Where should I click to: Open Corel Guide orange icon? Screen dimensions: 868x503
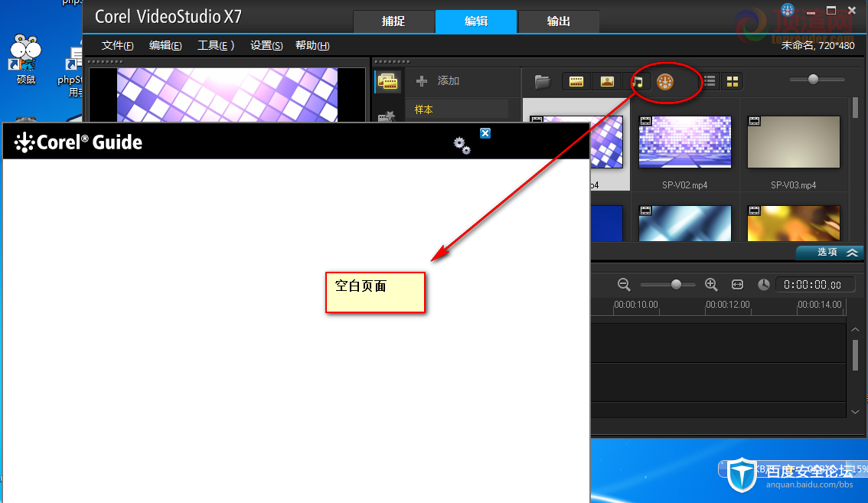[x=665, y=82]
